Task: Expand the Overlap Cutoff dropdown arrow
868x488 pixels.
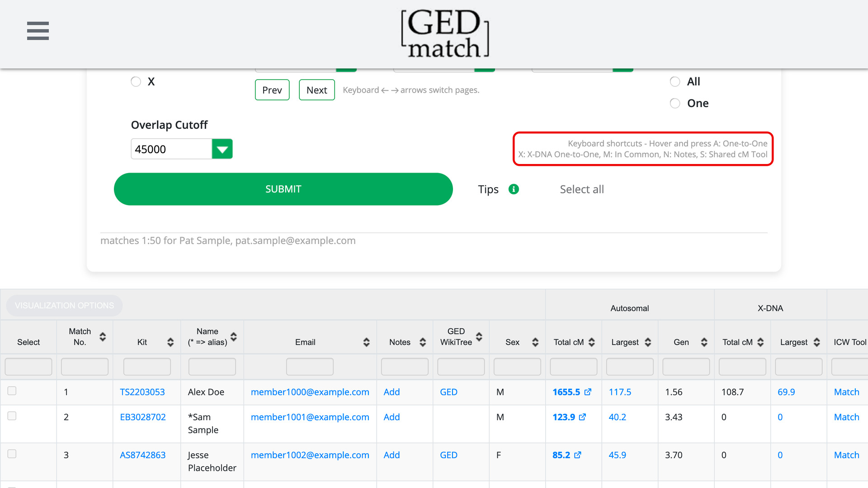Action: pos(222,149)
